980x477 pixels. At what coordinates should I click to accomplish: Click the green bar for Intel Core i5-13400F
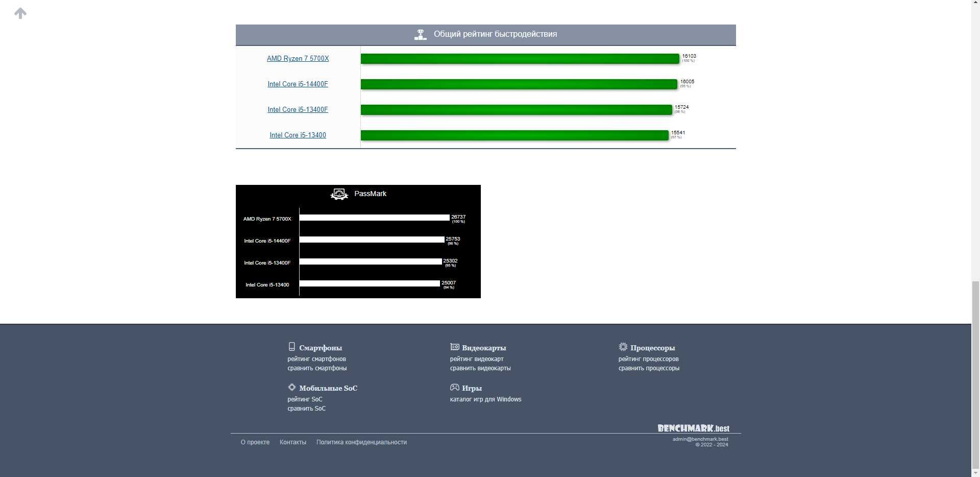click(x=517, y=110)
